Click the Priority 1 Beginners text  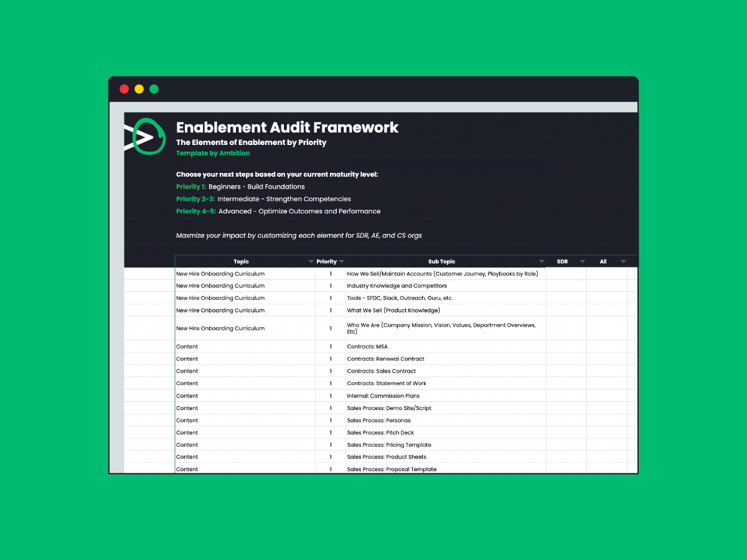(x=240, y=187)
